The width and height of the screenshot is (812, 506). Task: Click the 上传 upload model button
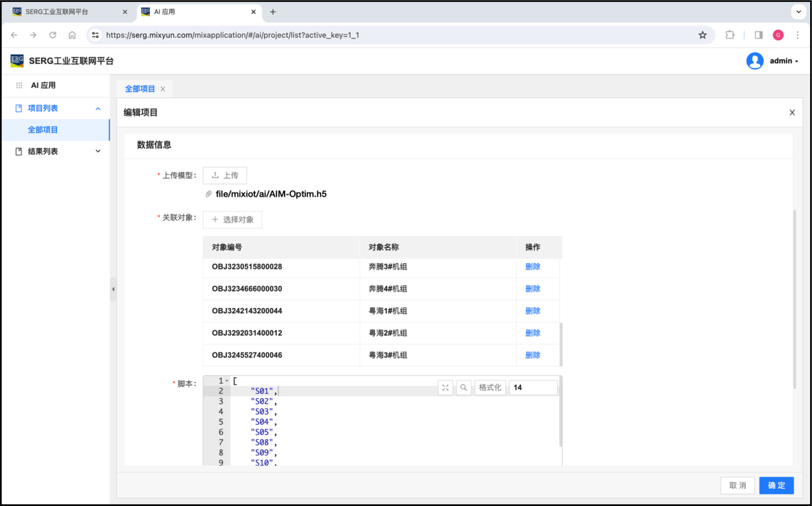click(x=225, y=175)
